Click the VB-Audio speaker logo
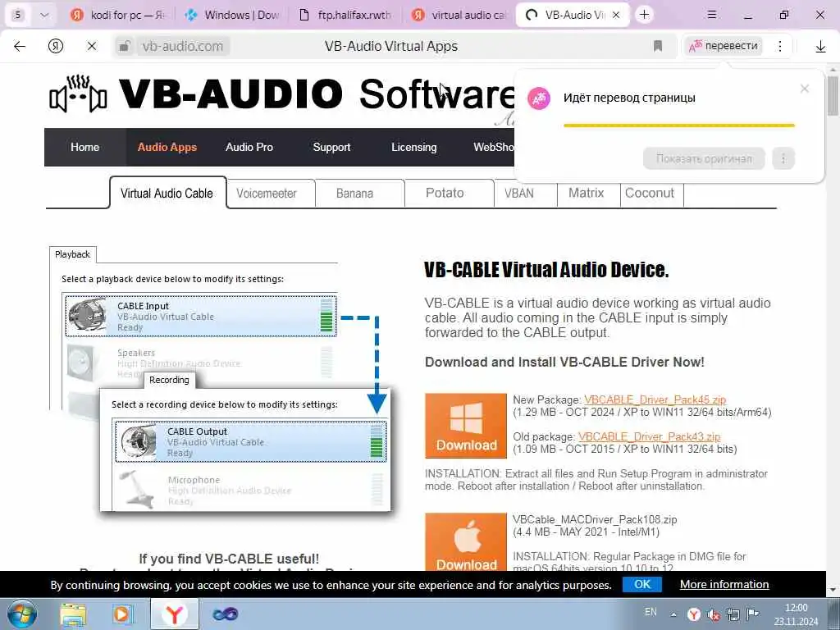This screenshot has height=630, width=840. [78, 94]
